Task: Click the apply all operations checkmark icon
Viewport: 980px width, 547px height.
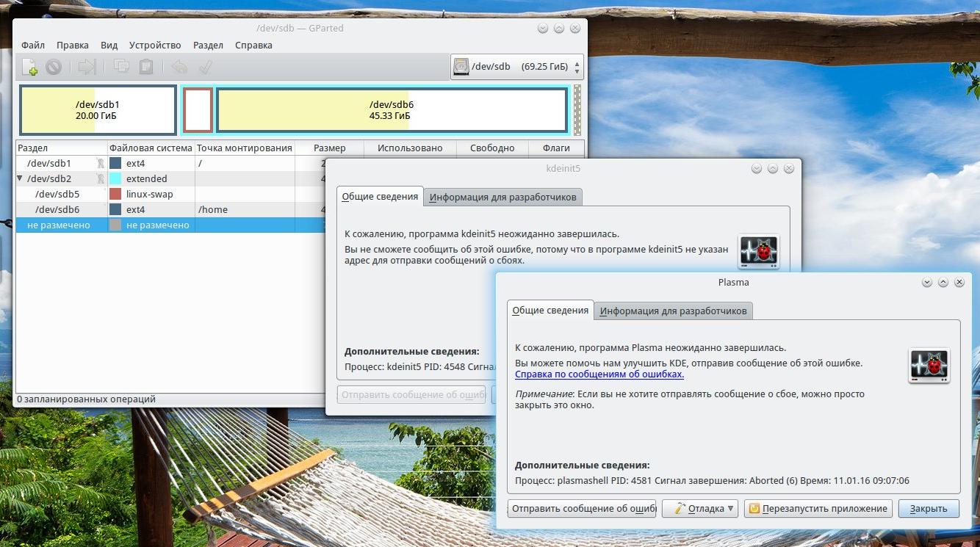Action: (x=205, y=67)
